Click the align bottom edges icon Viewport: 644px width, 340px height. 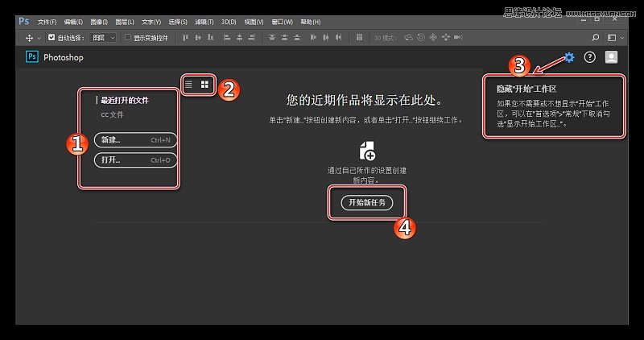click(x=211, y=37)
